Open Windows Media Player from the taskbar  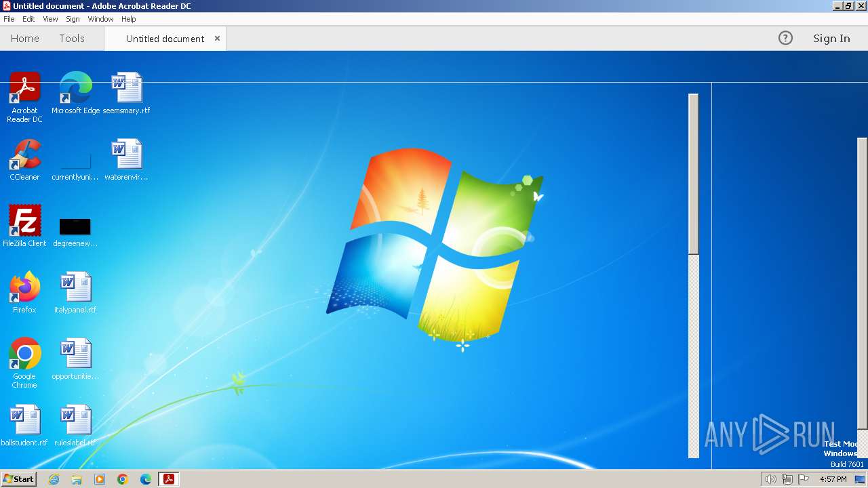100,479
